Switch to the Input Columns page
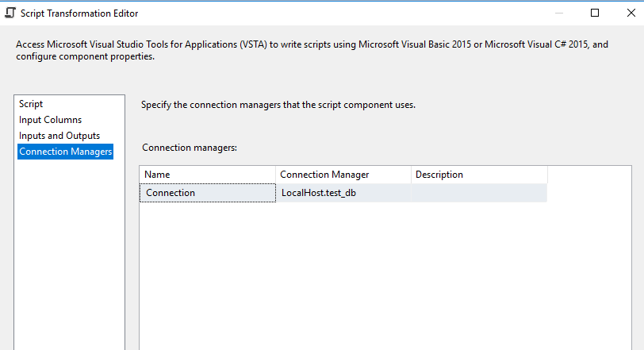 (50, 120)
